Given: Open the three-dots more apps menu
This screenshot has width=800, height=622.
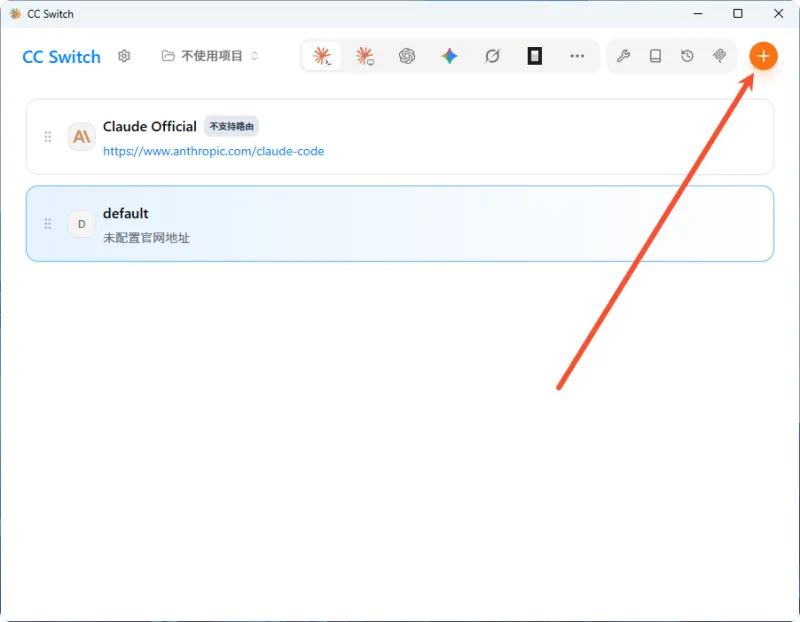Looking at the screenshot, I should coord(577,56).
